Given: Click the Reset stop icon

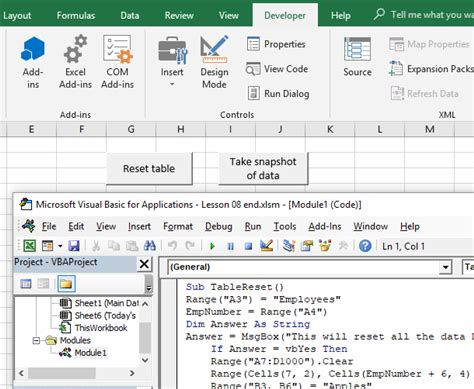Looking at the screenshot, I should click(248, 246).
